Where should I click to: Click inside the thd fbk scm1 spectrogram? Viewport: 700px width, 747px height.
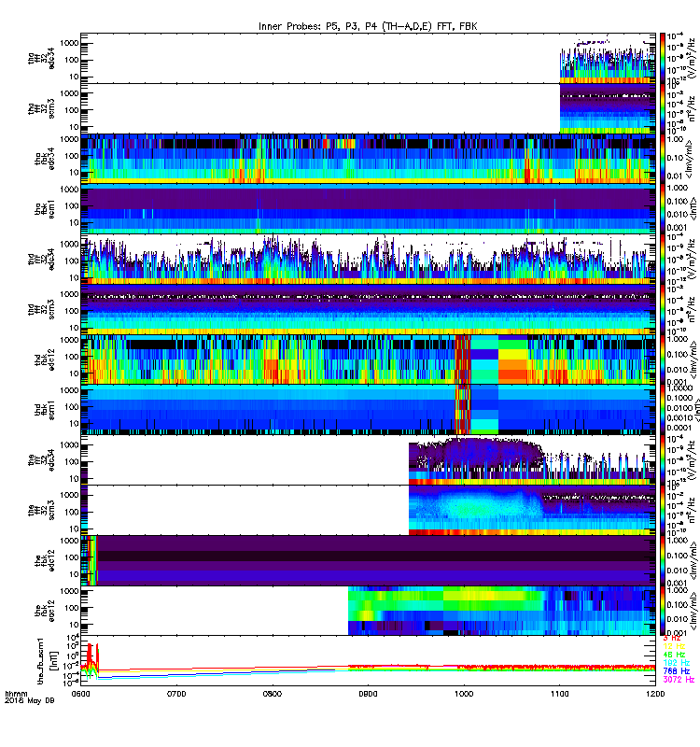click(x=368, y=410)
